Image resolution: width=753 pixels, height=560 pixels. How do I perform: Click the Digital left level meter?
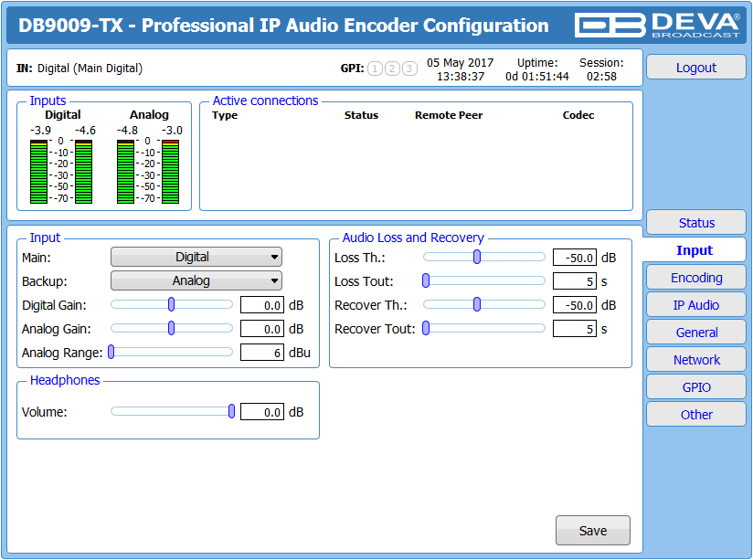pos(39,172)
